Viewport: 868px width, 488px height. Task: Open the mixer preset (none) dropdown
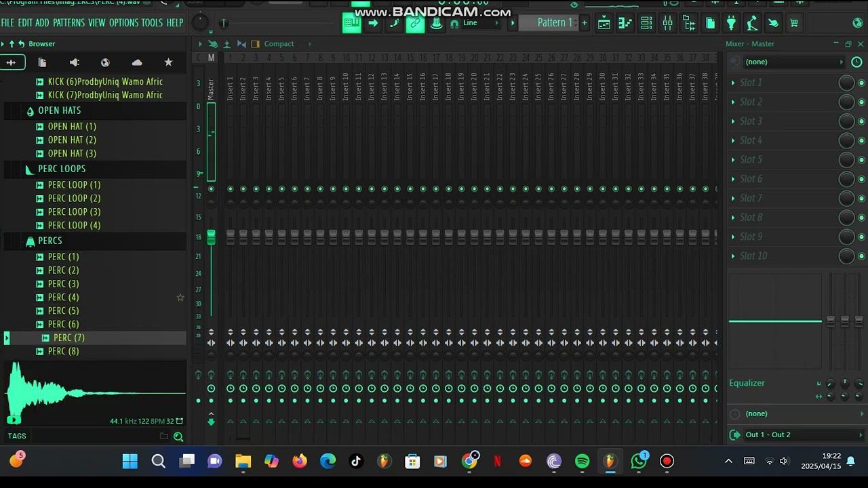tap(793, 62)
